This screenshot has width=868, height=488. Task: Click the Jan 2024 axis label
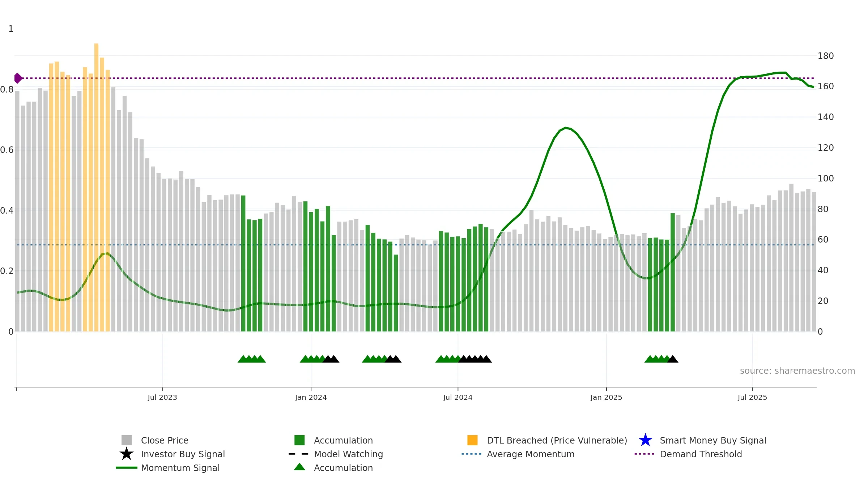[311, 398]
